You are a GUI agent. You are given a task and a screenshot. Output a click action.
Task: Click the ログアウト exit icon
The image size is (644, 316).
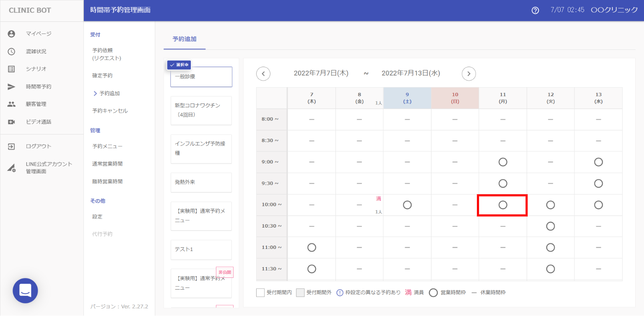pos(11,146)
